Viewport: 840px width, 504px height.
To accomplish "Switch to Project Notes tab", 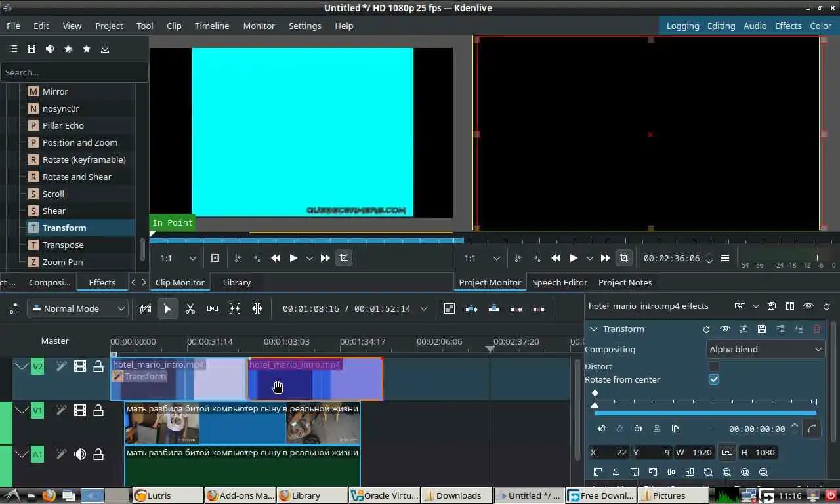I will (625, 282).
